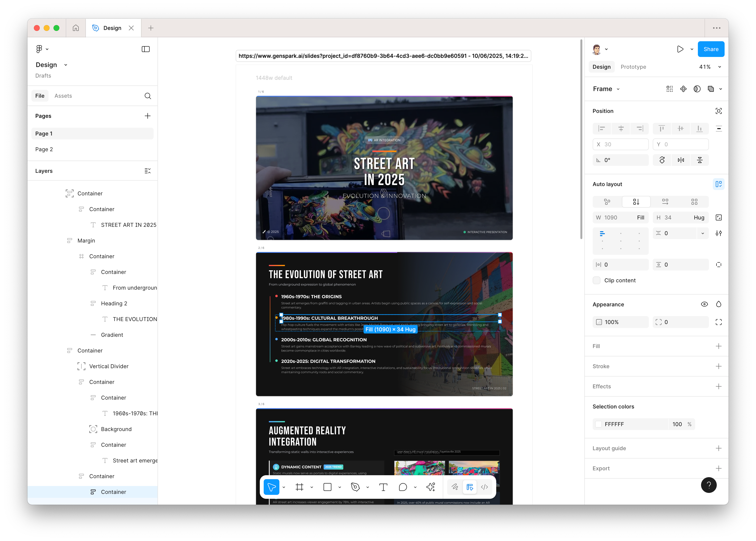Screen dimensions: 756x541
Task: Open the Design file name dropdown
Action: (65, 65)
